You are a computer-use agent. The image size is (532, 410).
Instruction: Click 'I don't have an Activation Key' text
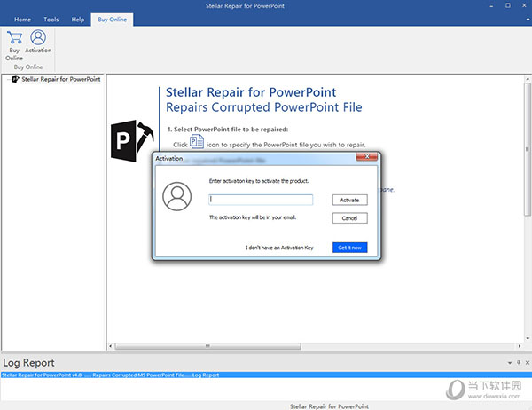point(279,248)
